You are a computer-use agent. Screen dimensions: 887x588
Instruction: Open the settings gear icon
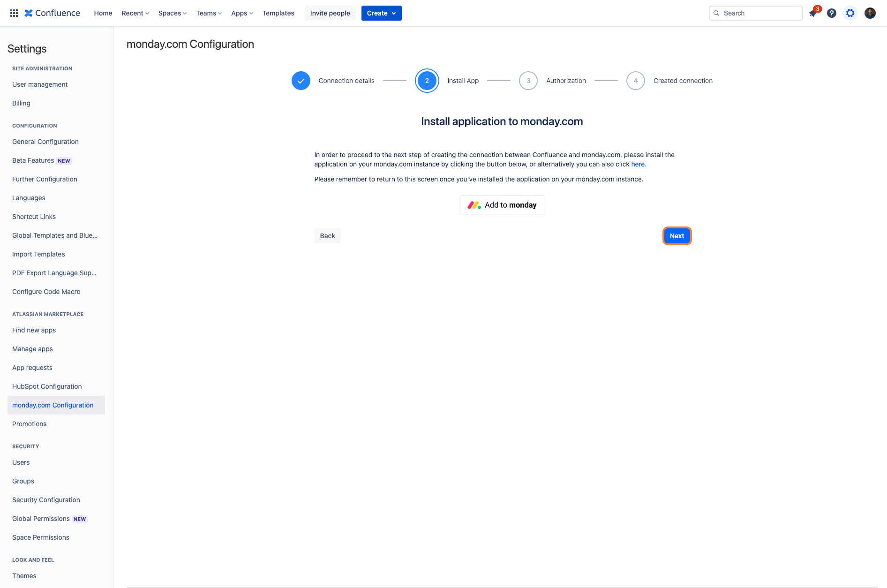click(x=850, y=13)
